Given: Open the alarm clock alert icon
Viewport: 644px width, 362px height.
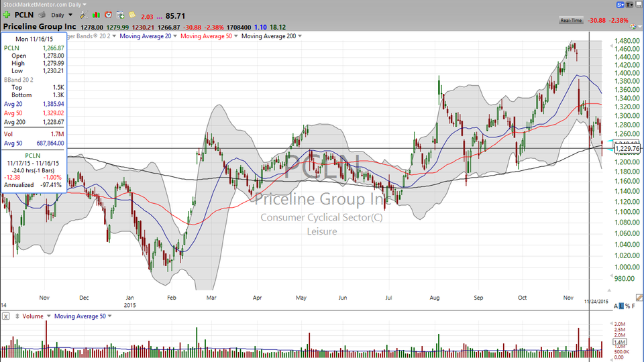Looking at the screenshot, I should click(x=109, y=15).
